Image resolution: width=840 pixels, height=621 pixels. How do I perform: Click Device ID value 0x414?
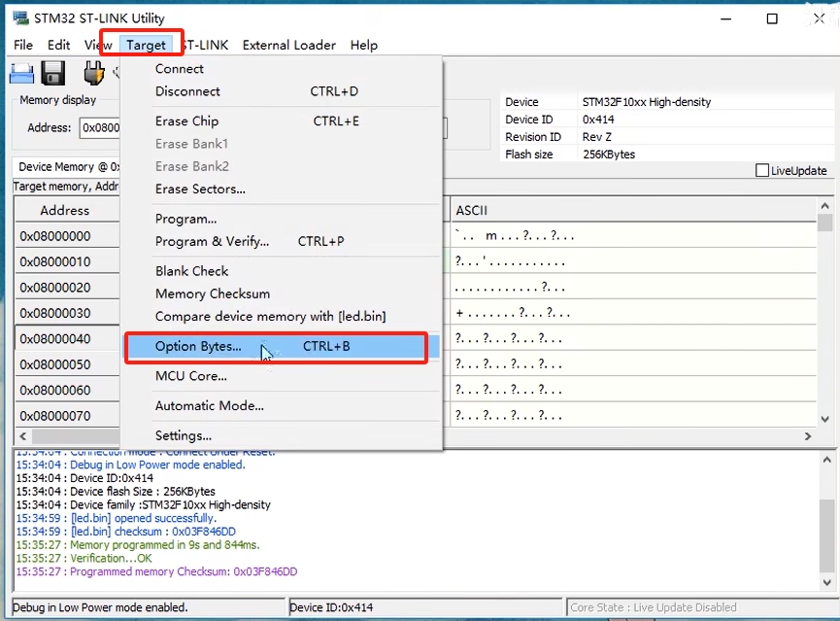coord(598,120)
